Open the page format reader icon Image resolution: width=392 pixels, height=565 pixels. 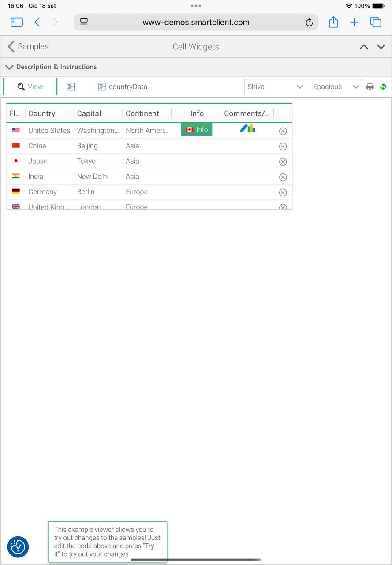click(84, 22)
